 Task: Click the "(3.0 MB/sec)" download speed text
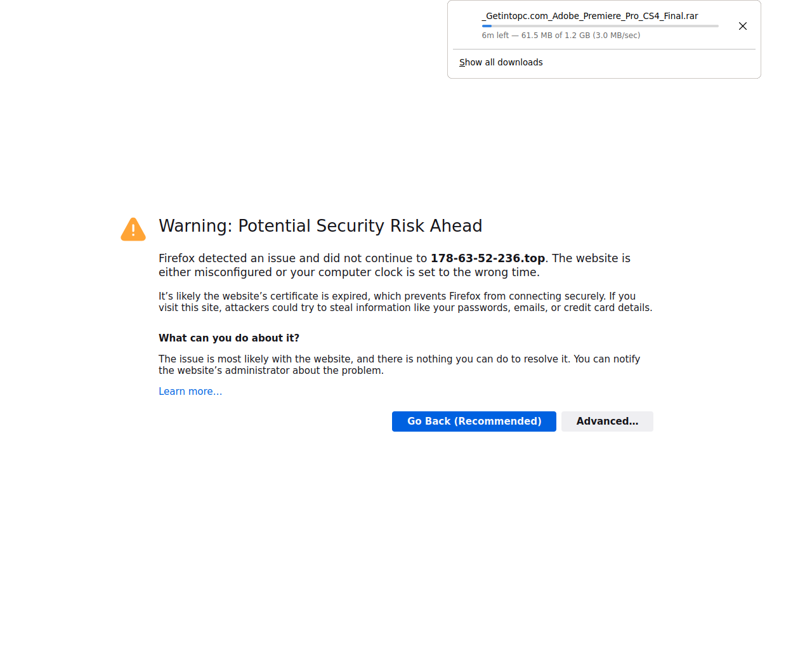pos(617,36)
